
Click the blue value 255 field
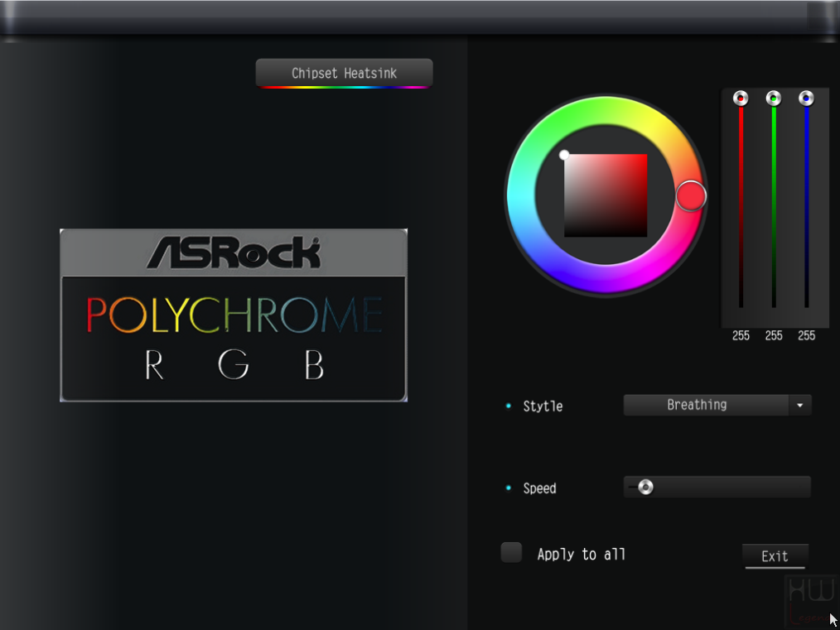[x=806, y=335]
